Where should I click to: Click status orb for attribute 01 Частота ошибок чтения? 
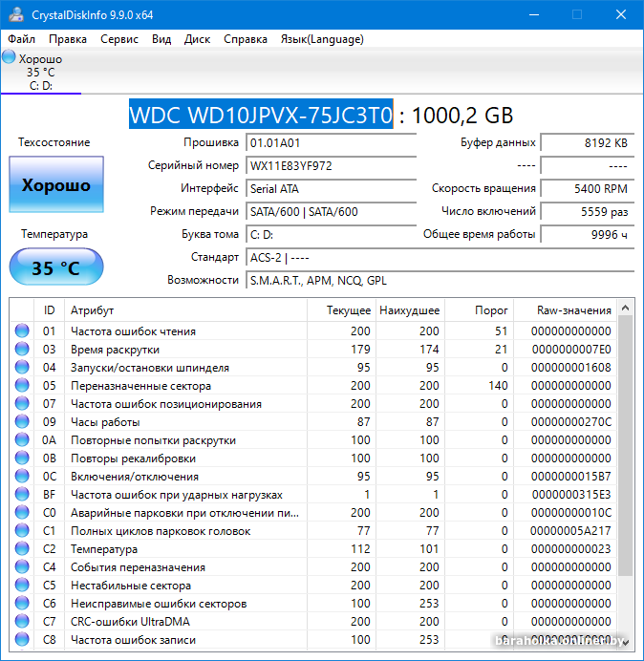[22, 330]
